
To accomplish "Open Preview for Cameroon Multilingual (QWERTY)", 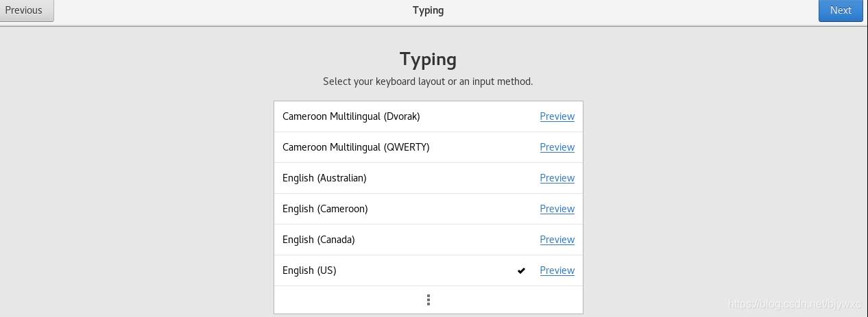I will 557,147.
